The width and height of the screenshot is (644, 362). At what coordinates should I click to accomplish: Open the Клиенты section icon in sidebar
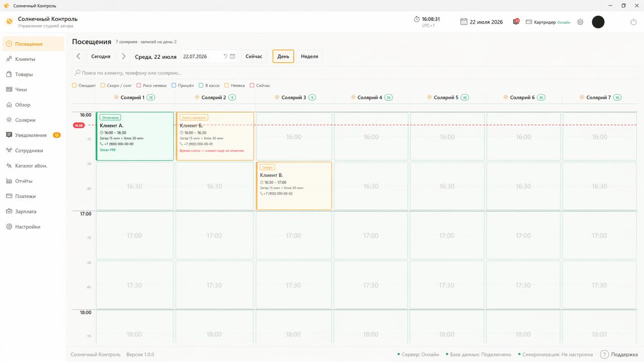click(10, 59)
